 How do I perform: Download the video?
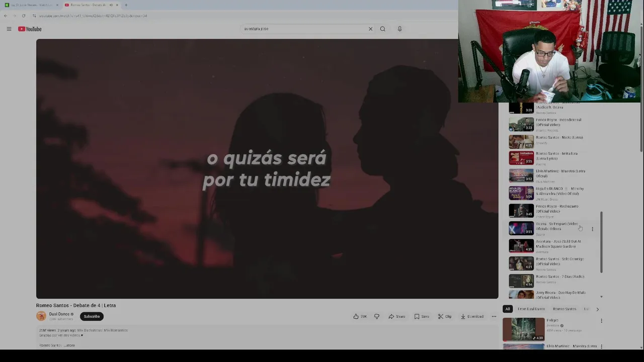click(472, 316)
